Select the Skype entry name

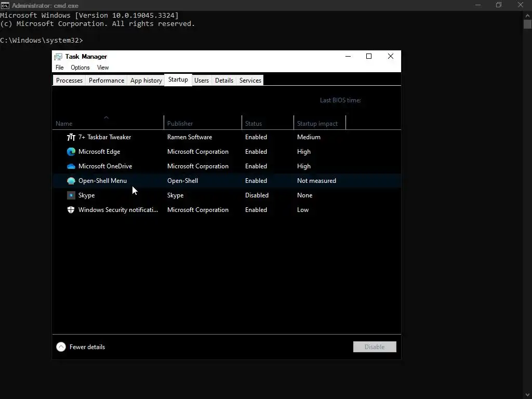(87, 195)
